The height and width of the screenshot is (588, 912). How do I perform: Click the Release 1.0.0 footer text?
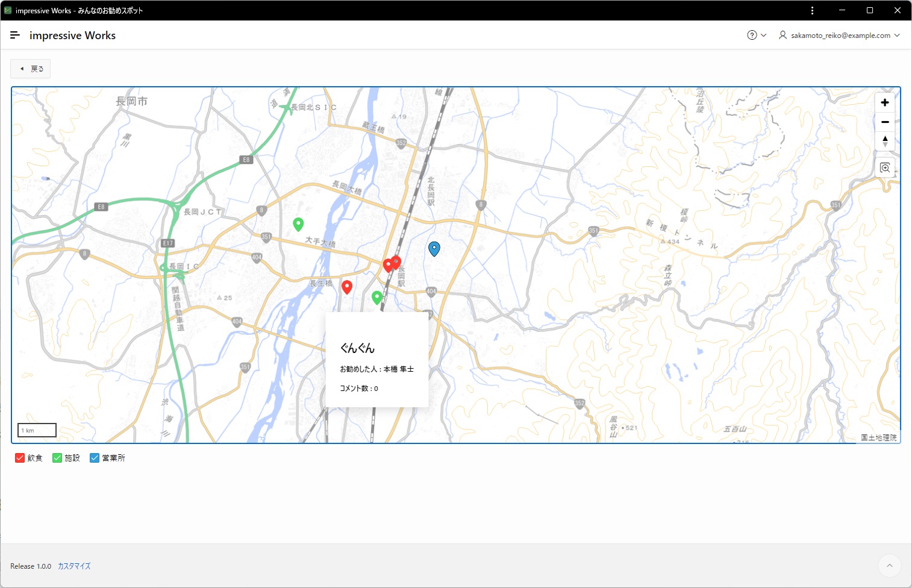click(31, 566)
